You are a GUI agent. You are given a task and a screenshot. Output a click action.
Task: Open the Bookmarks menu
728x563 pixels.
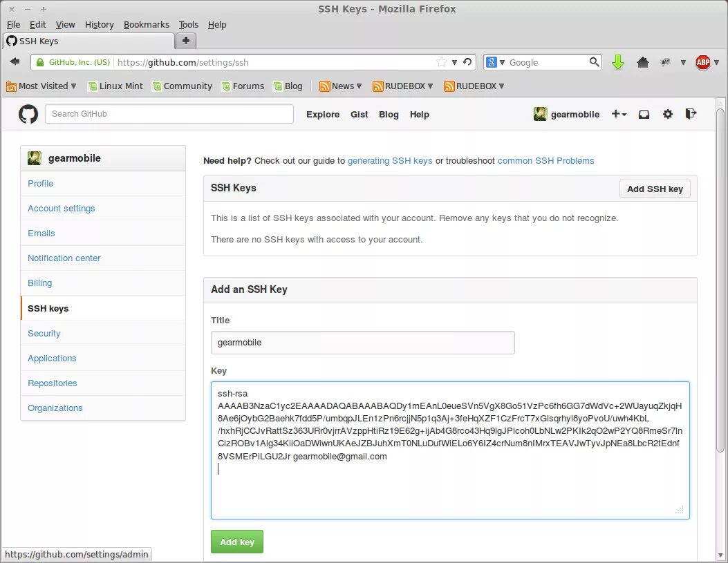tap(147, 25)
